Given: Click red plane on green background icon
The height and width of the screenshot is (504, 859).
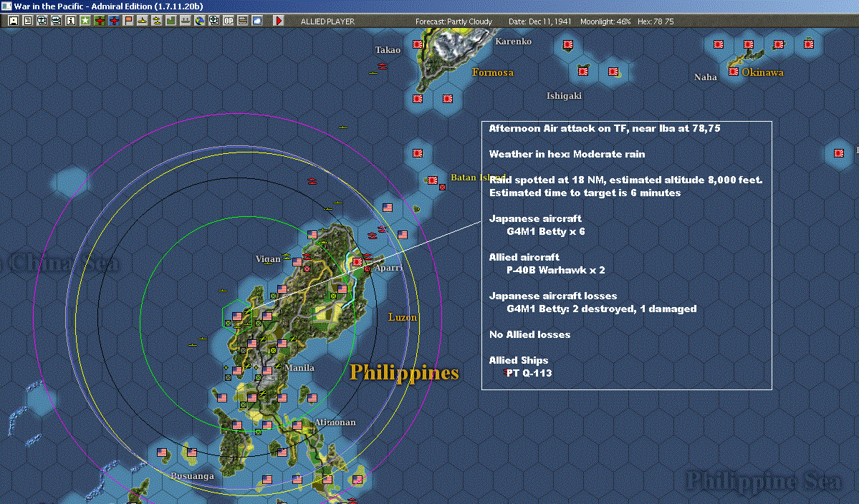Looking at the screenshot, I should pos(99,21).
